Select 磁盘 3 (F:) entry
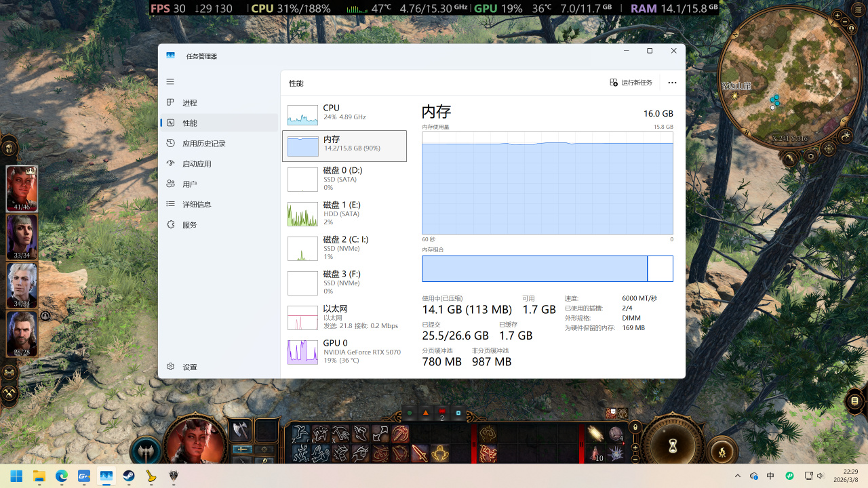This screenshot has height=488, width=868. coord(344,283)
